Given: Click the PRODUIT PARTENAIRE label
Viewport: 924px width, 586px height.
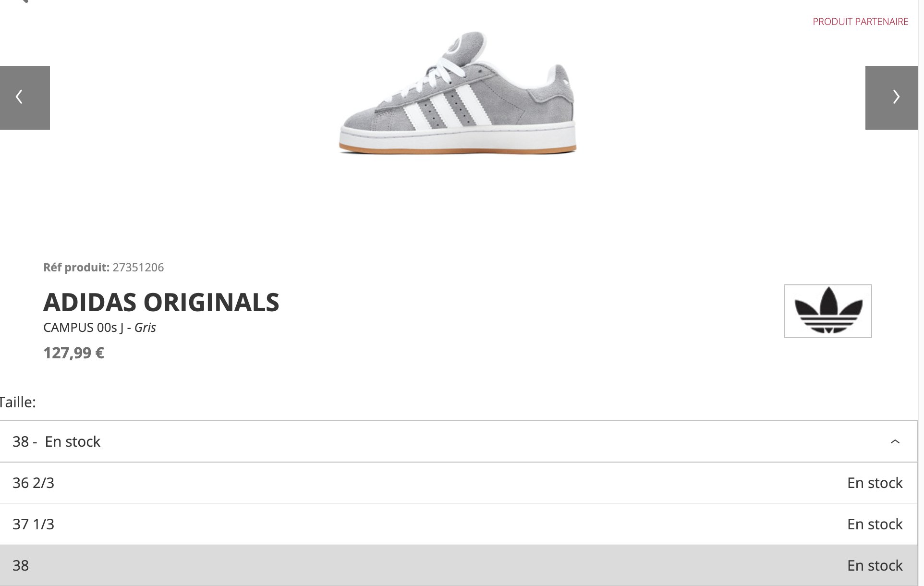Looking at the screenshot, I should [861, 22].
